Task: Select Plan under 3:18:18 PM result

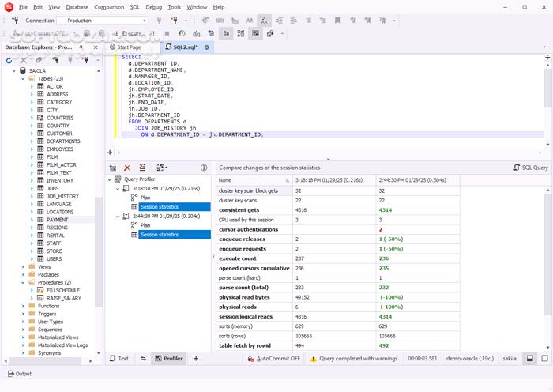Action: (145, 198)
